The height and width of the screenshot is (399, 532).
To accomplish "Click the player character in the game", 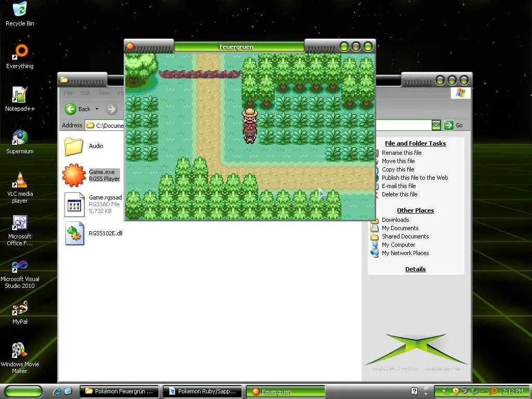I will coord(250,126).
